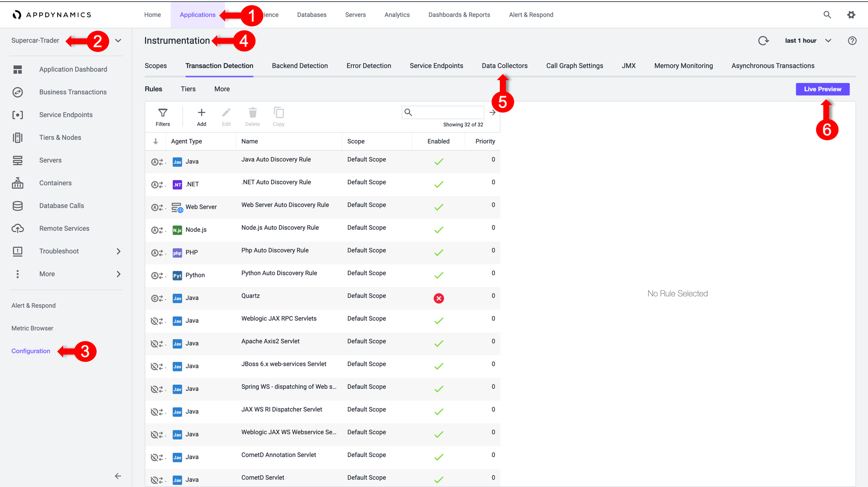Click the Tiers & Nodes sidebar icon

coord(18,138)
